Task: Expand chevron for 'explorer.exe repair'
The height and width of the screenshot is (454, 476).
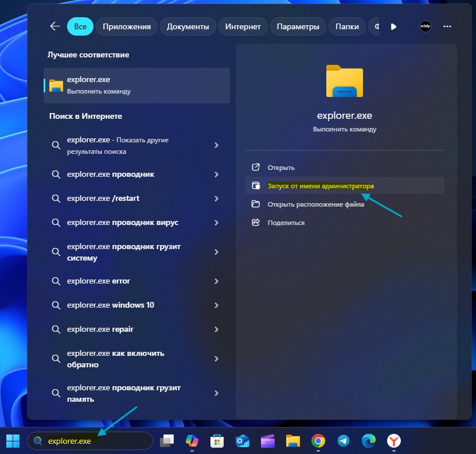Action: [216, 329]
